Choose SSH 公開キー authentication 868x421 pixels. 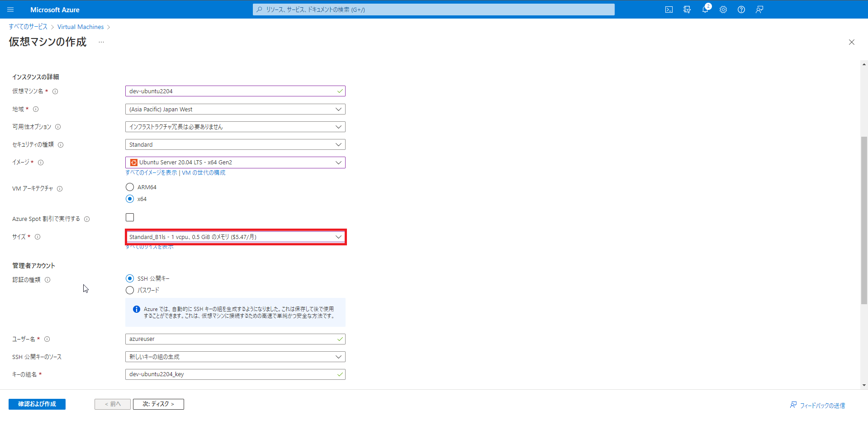[130, 278]
